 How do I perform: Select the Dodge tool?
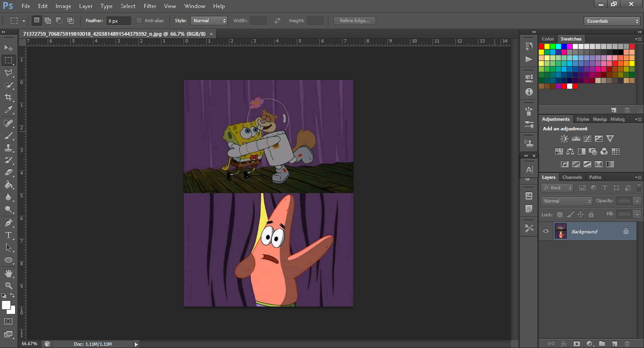coord(9,210)
